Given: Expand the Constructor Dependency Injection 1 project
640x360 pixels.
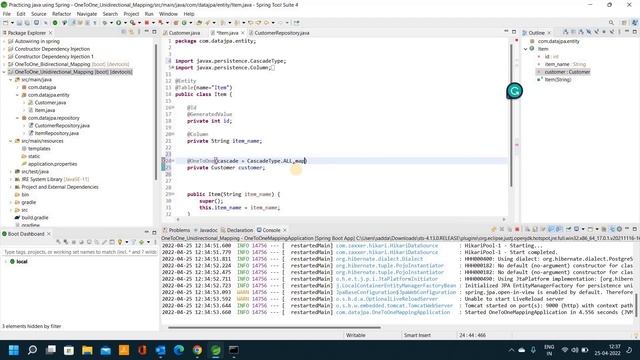Looking at the screenshot, I should [x=4, y=57].
